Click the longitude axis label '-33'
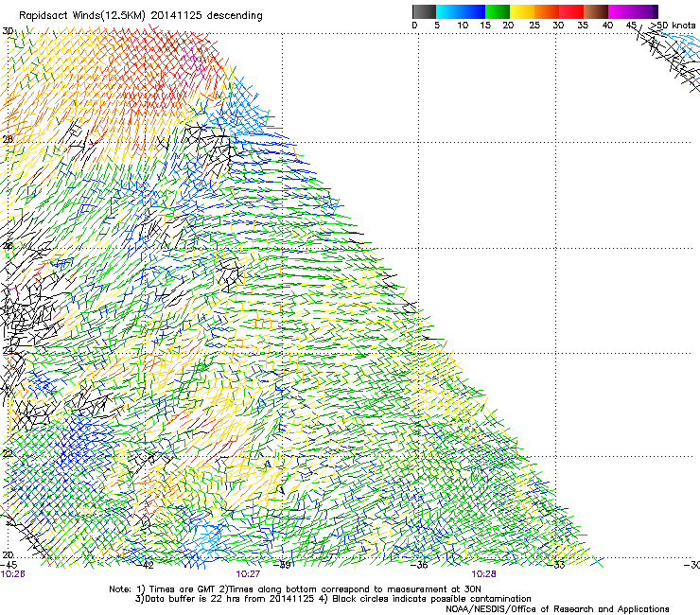The height and width of the screenshot is (615, 700). [556, 566]
